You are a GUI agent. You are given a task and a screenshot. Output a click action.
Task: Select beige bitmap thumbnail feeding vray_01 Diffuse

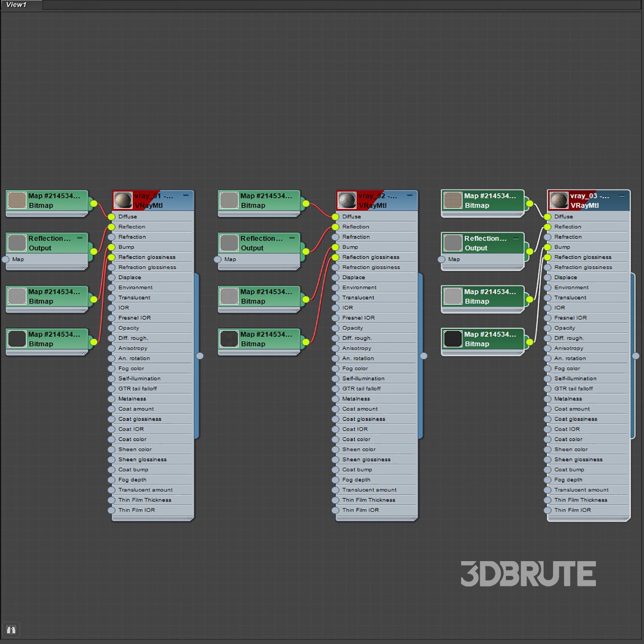pos(17,200)
